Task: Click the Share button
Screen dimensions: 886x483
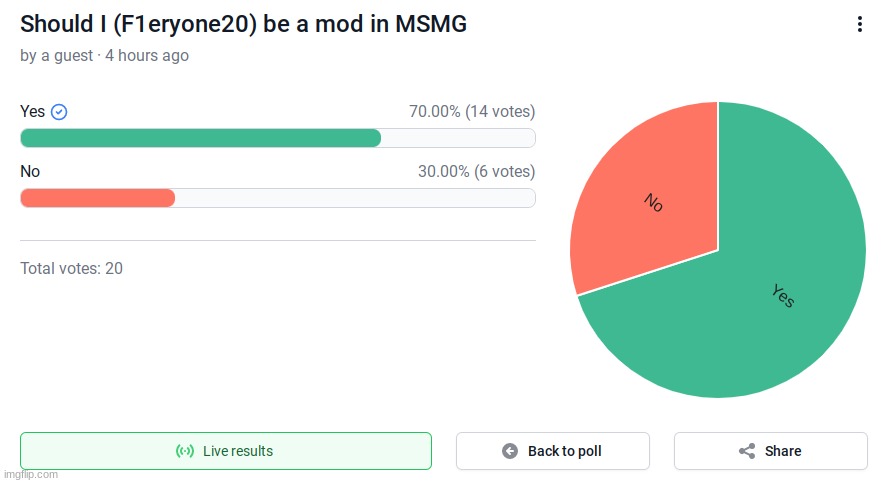Action: [x=771, y=451]
